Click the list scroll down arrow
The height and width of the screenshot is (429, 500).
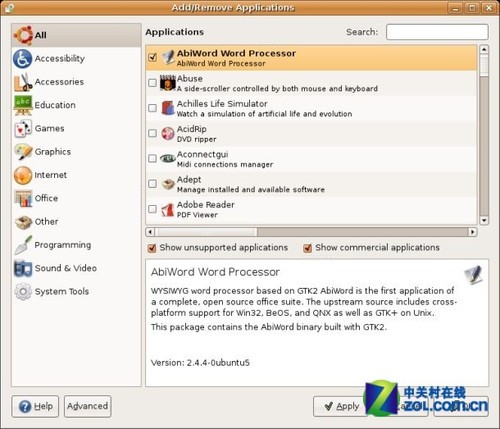(484, 220)
